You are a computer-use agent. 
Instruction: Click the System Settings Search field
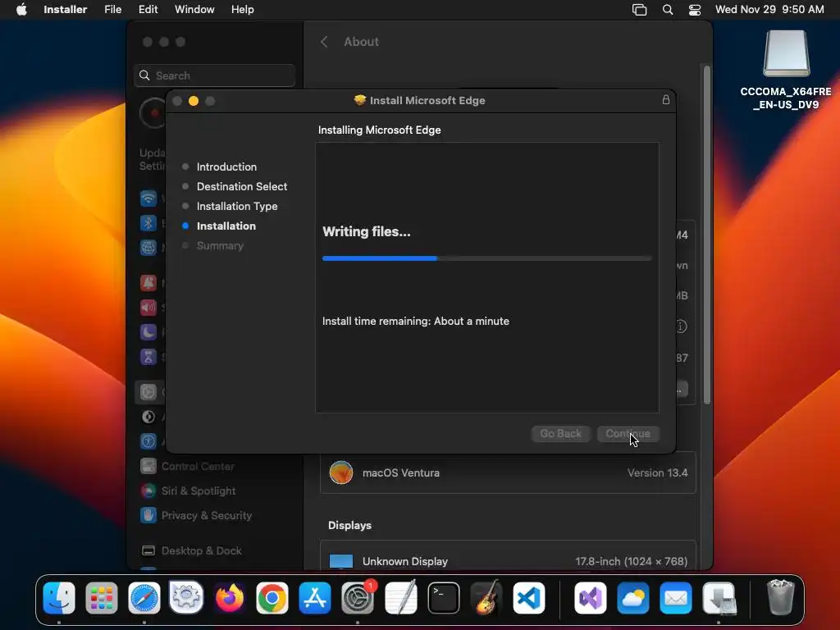tap(214, 75)
